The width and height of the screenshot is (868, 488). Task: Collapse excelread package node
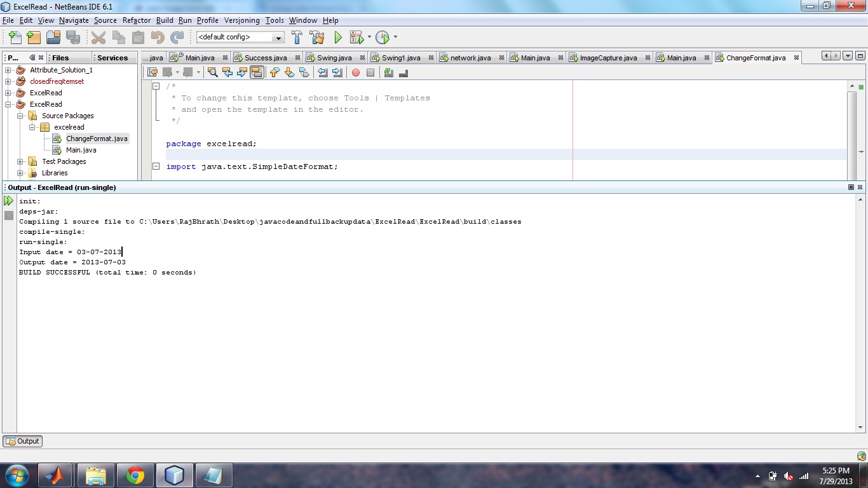tap(32, 127)
